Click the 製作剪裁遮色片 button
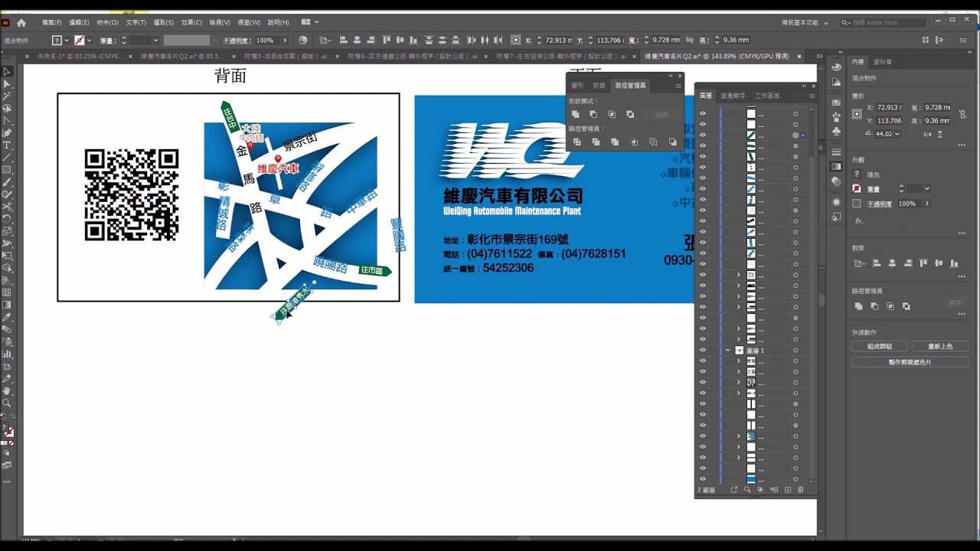 click(910, 362)
